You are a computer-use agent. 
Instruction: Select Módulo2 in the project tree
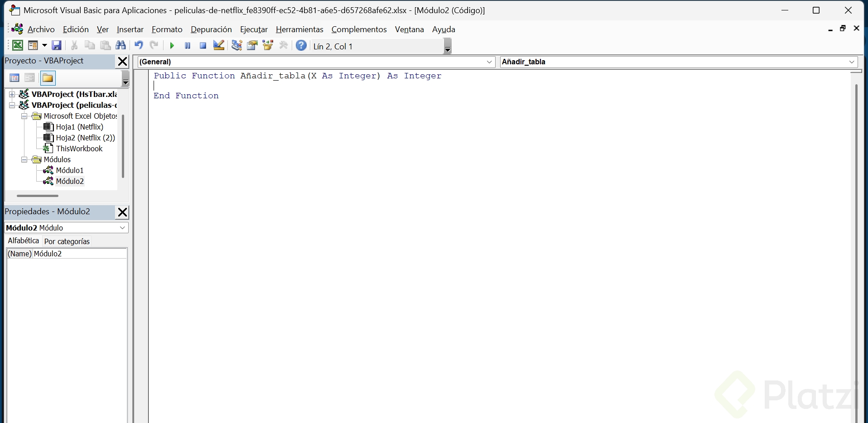[70, 181]
